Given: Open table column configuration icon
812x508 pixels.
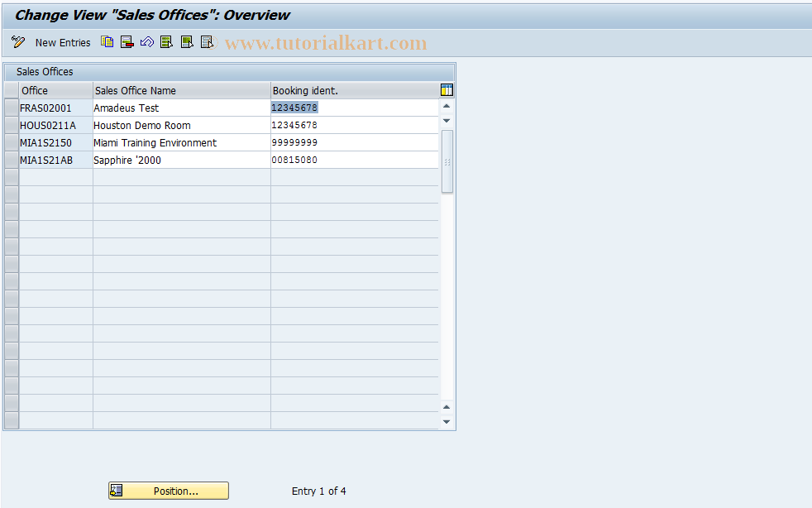Looking at the screenshot, I should click(447, 90).
